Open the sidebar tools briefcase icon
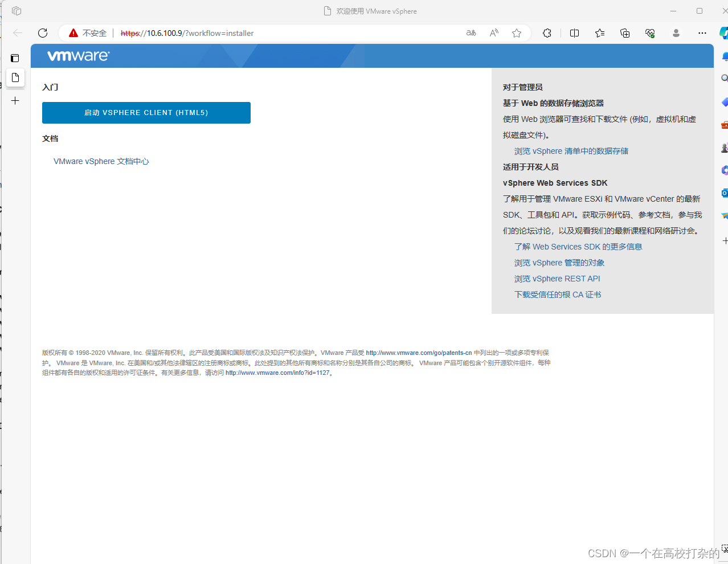This screenshot has width=728, height=564. pos(725,125)
